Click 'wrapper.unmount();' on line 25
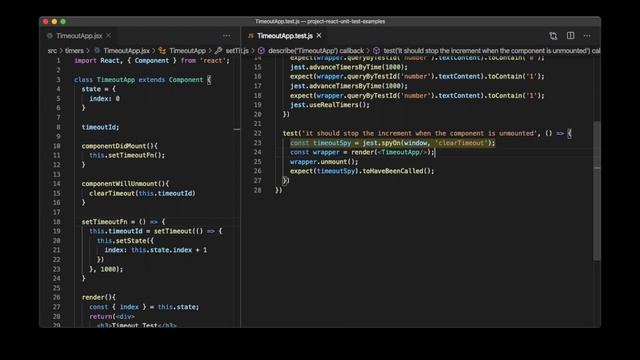Viewport: 640px width, 360px height. [x=324, y=162]
